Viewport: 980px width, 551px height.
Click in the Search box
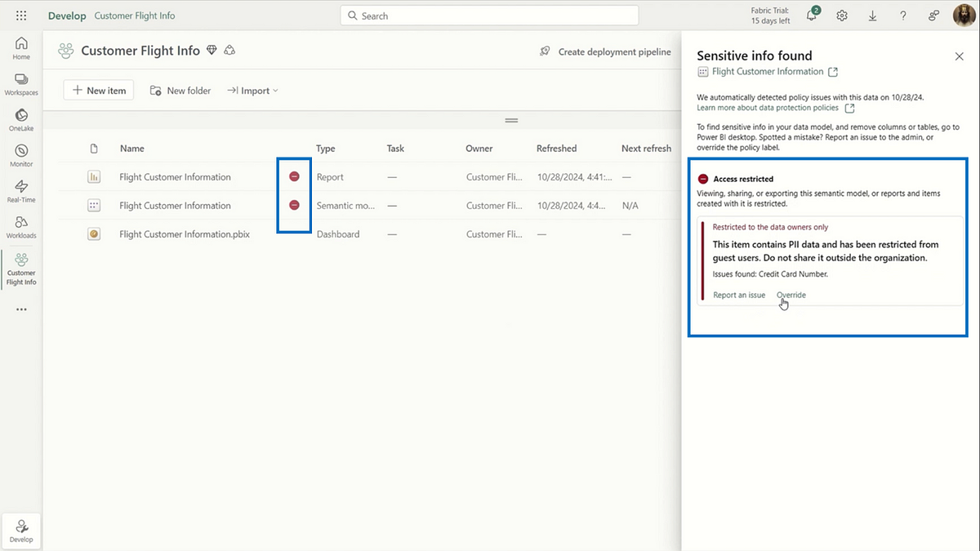(490, 16)
